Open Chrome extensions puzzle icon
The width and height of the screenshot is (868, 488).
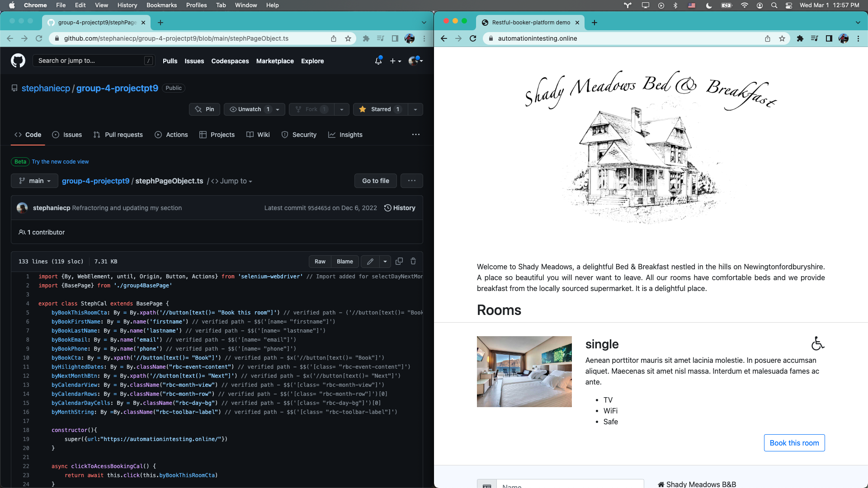pos(800,38)
